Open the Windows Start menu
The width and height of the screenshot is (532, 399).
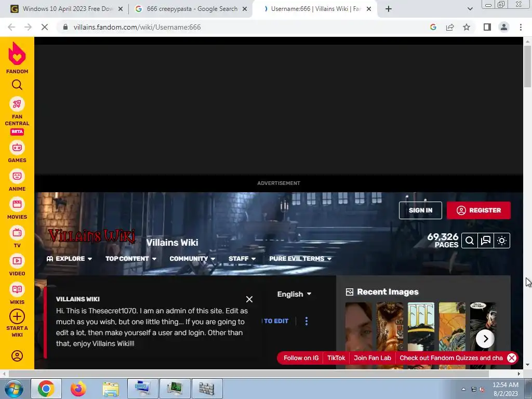coord(14,389)
